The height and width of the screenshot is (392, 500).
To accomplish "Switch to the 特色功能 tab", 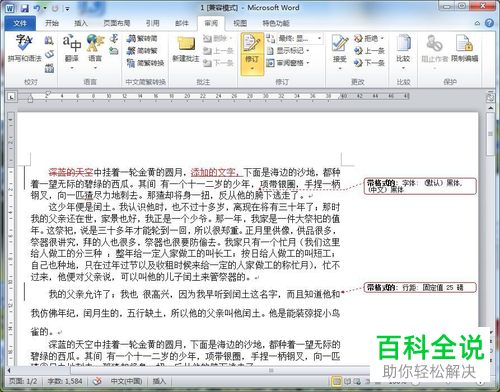I will click(x=276, y=23).
